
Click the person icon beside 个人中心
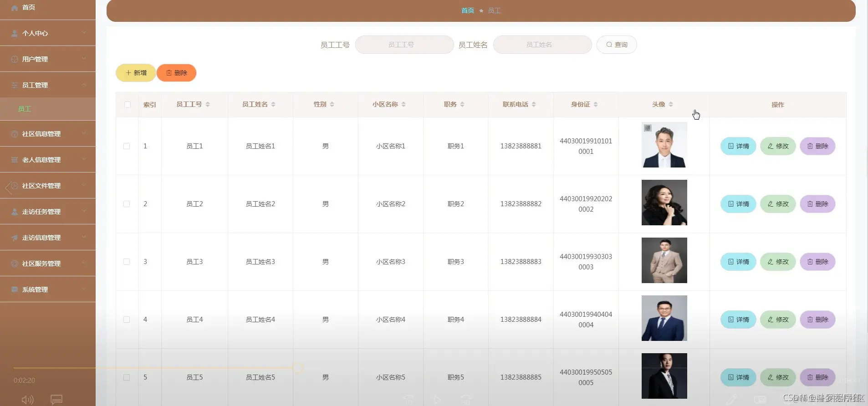[x=15, y=33]
